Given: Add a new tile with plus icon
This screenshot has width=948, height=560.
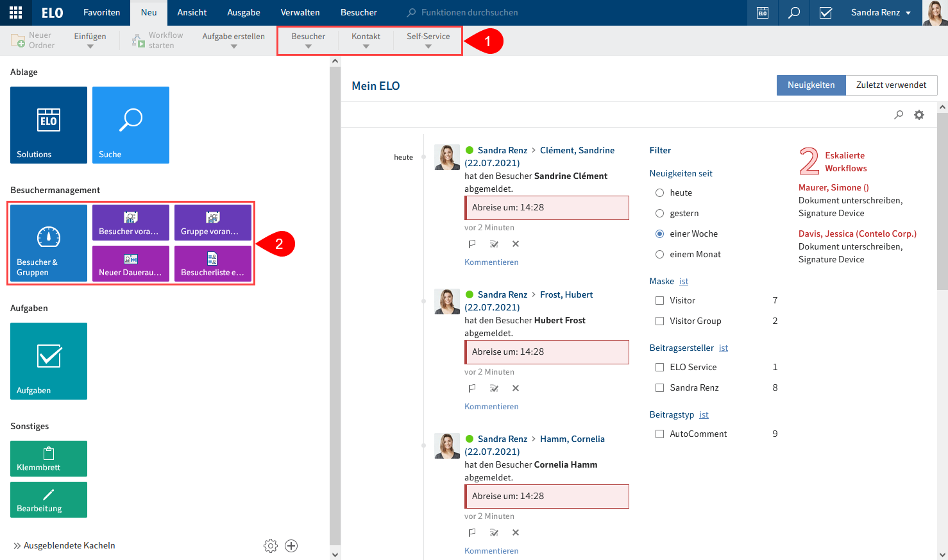Looking at the screenshot, I should [291, 546].
